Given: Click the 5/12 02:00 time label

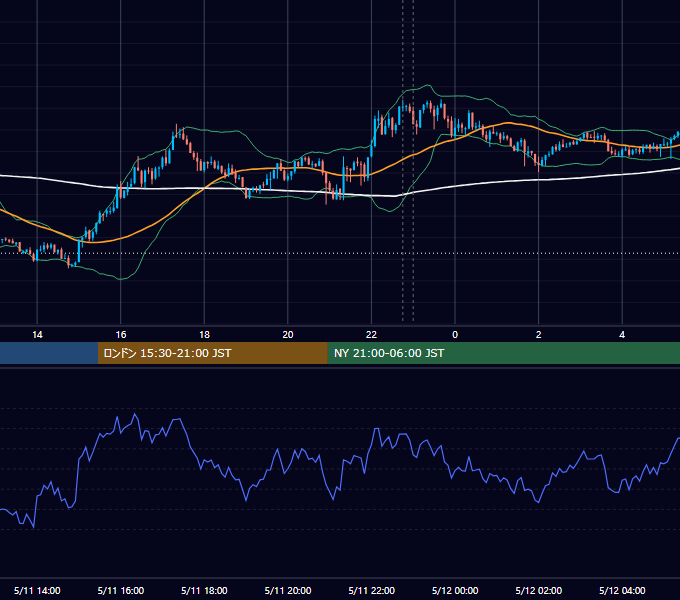Looking at the screenshot, I should (x=539, y=590).
